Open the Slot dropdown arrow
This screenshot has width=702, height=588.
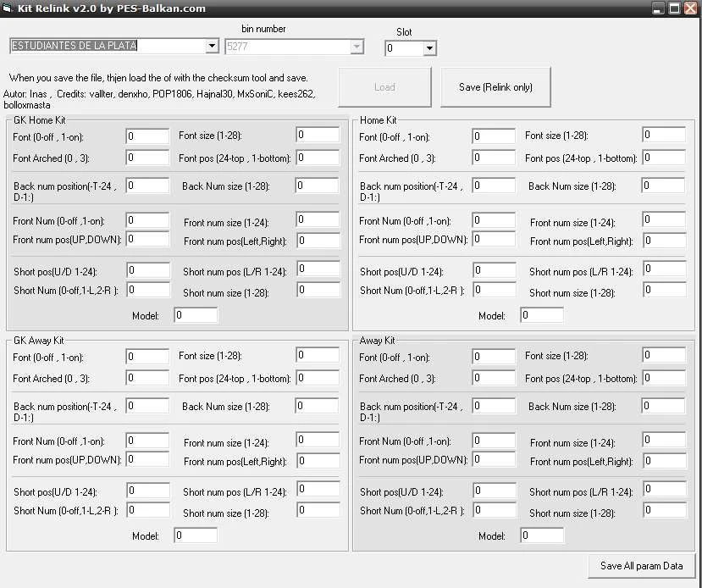(429, 48)
